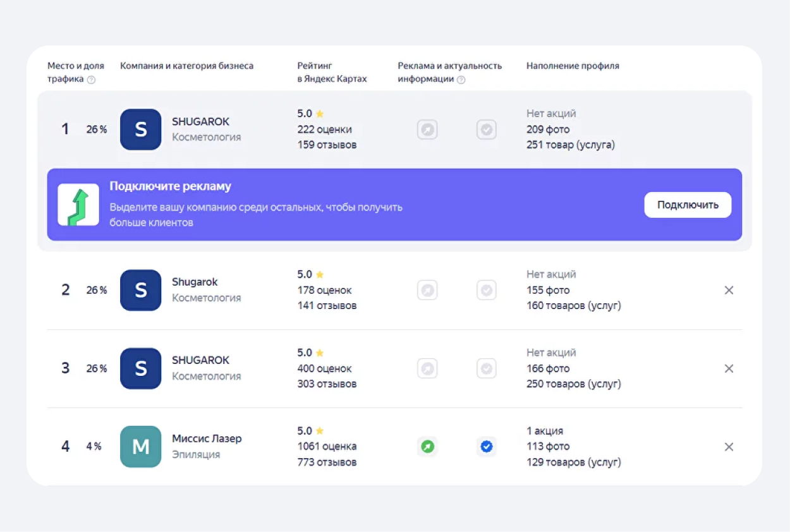Click the grey advertising icon in the 178 оценок row

coord(427,290)
